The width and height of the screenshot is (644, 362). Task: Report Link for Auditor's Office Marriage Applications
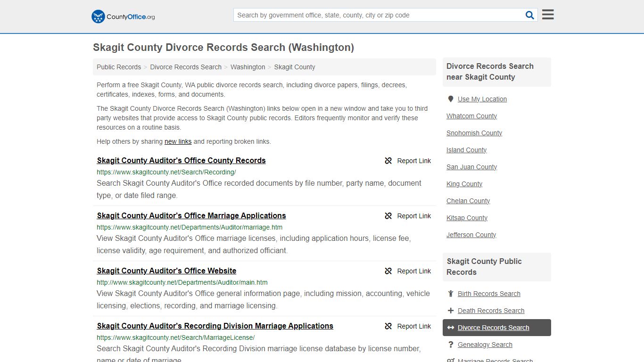click(408, 216)
